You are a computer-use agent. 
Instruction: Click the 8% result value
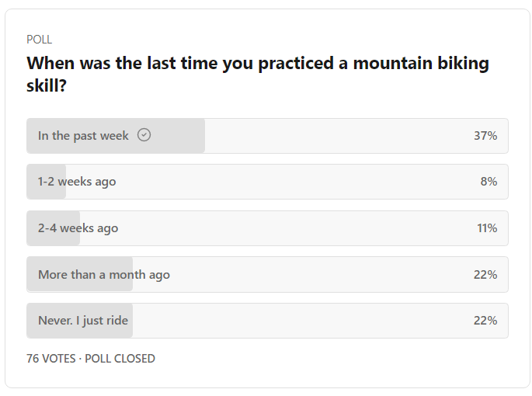pos(489,182)
